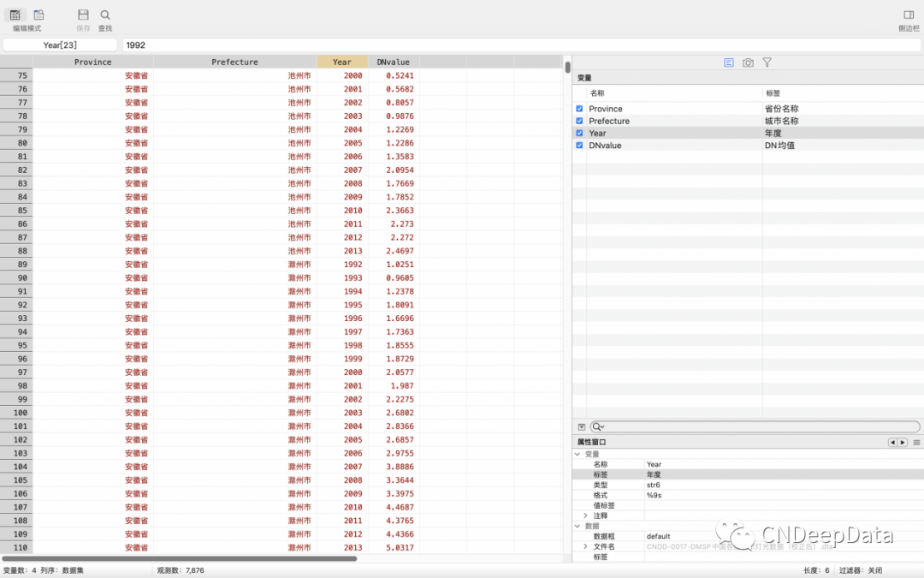Click the horizontal scrollbar under the data grid
The image size is (924, 578).
tap(179, 558)
